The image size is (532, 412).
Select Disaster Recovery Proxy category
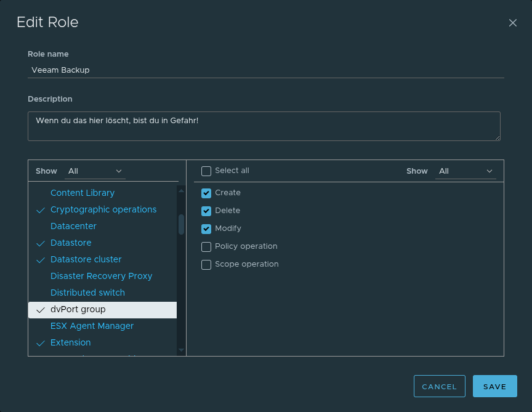point(101,276)
